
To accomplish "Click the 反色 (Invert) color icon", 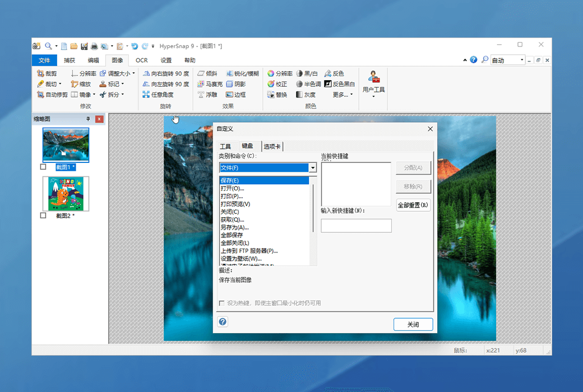I will (x=328, y=73).
